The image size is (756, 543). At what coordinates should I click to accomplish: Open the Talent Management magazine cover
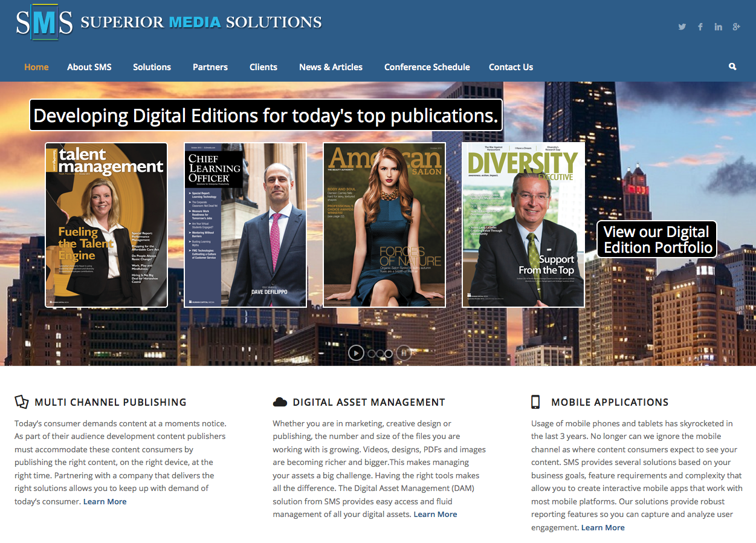[106, 225]
